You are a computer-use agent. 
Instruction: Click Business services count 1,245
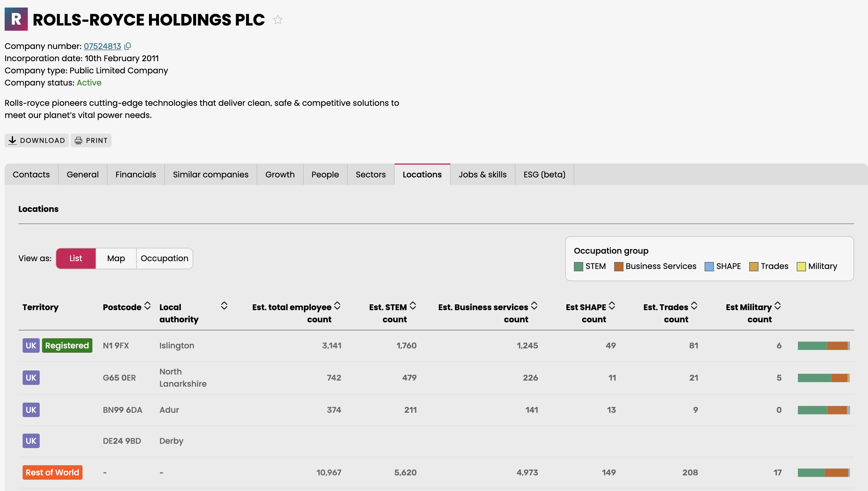(x=528, y=346)
